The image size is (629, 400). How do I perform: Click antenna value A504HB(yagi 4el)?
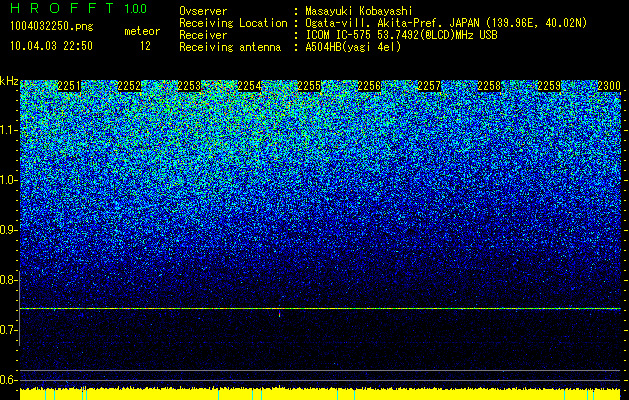click(353, 47)
